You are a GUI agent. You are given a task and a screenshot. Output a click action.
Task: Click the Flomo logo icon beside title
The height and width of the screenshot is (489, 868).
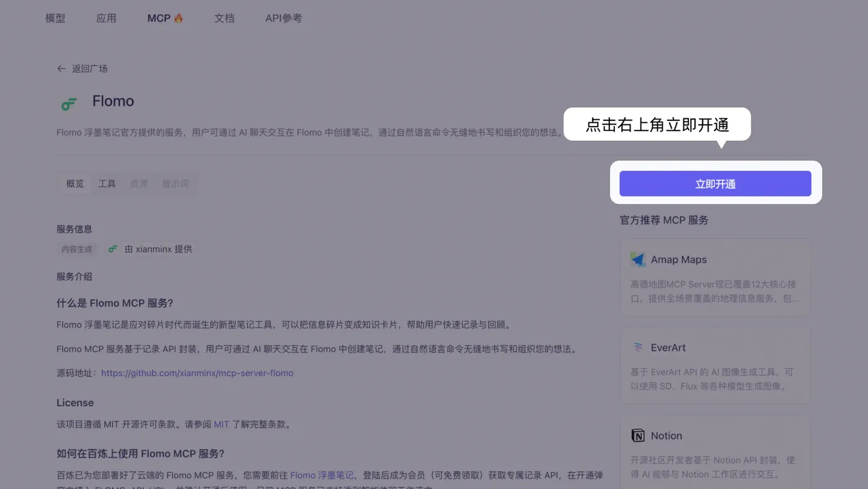(x=69, y=104)
